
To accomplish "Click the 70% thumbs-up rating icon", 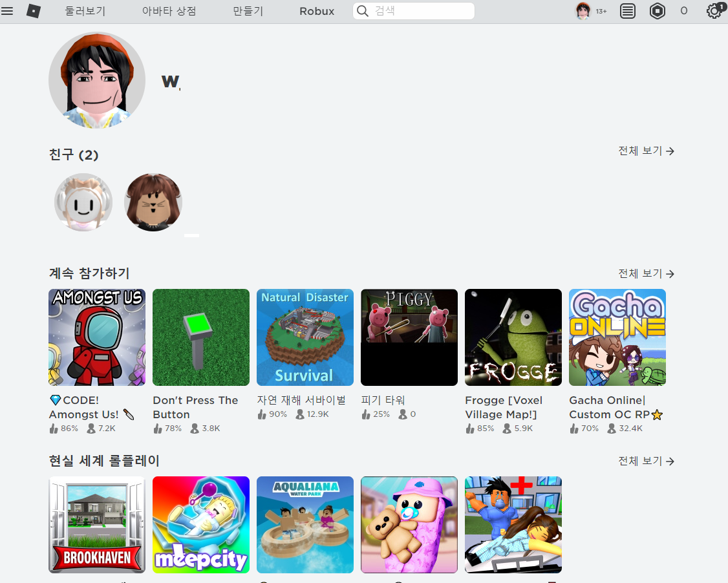I will click(574, 429).
